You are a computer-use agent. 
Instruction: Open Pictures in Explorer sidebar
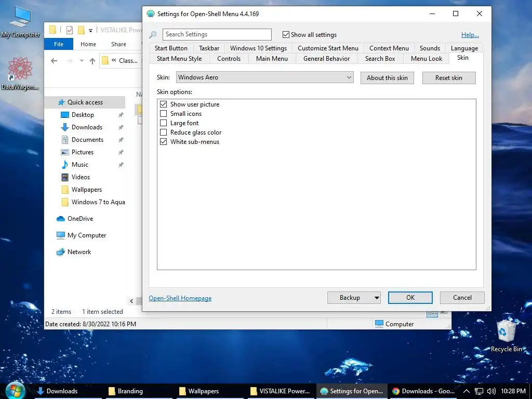coord(83,152)
